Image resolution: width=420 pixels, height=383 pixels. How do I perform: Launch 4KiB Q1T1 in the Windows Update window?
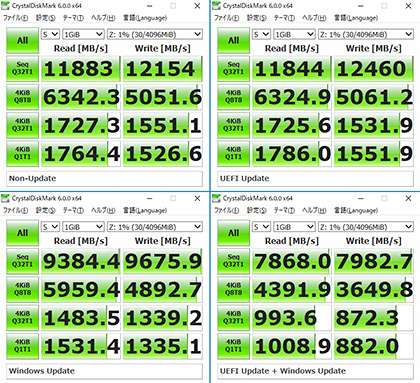(x=22, y=346)
